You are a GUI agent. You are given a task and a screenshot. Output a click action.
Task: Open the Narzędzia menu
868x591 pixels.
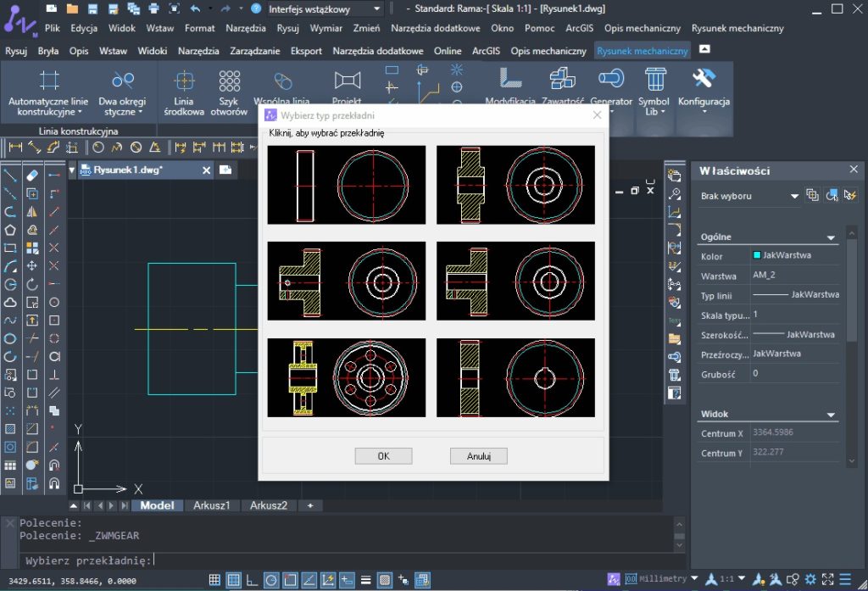(x=246, y=28)
